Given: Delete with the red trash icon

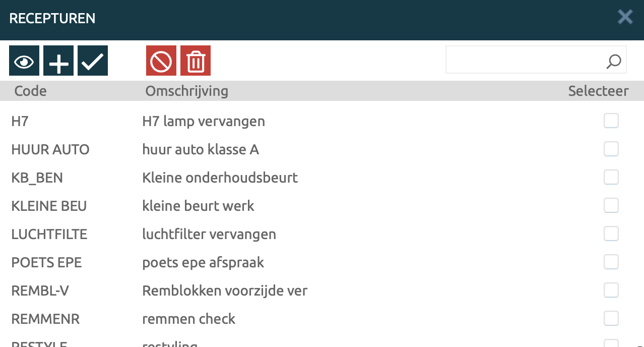Looking at the screenshot, I should pyautogui.click(x=196, y=61).
